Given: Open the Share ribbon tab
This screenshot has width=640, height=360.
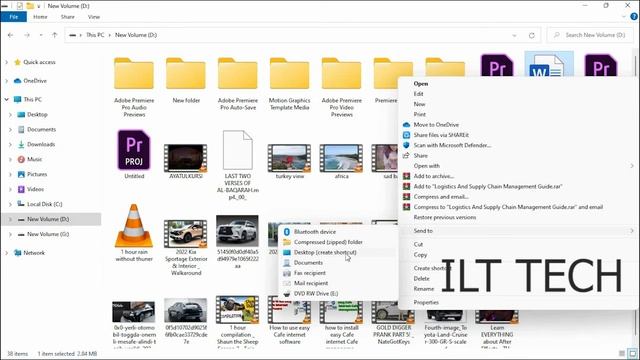Looking at the screenshot, I should pos(67,17).
